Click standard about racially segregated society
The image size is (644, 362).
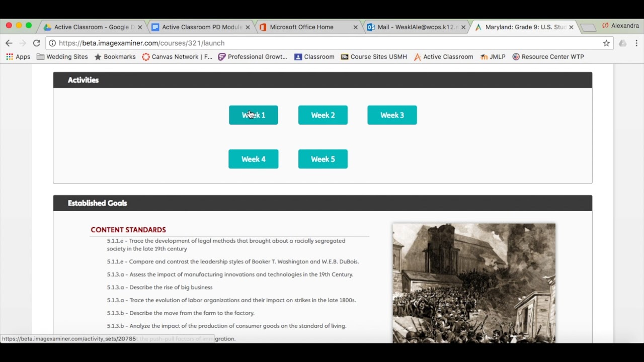click(226, 245)
